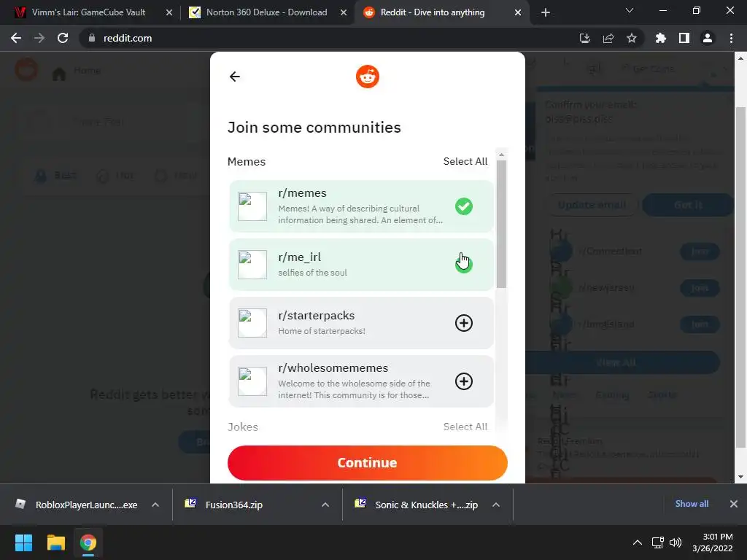Click the r/wholesomememes community thumbnail
Screen dimensions: 747x560
tap(252, 381)
